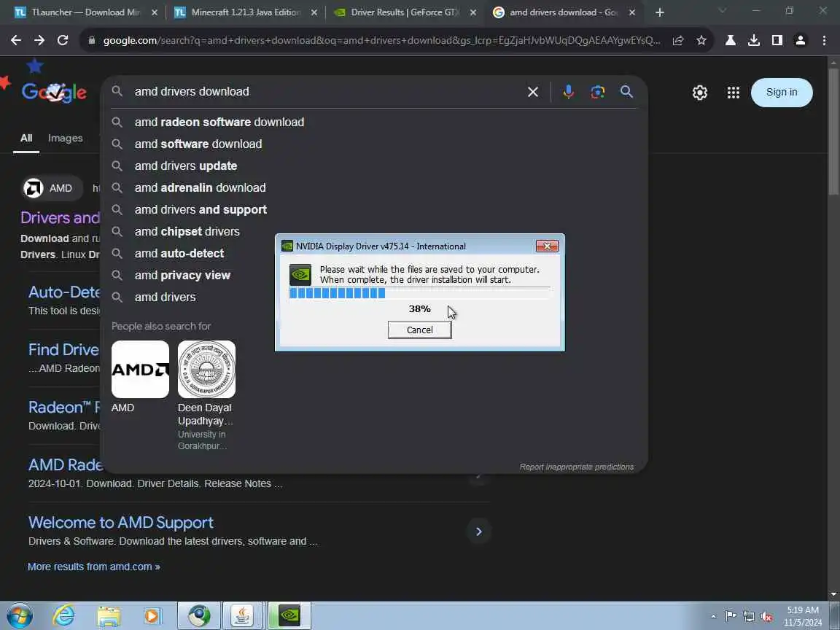Close the TLauncher tab
Viewport: 840px width, 630px height.
tap(155, 12)
